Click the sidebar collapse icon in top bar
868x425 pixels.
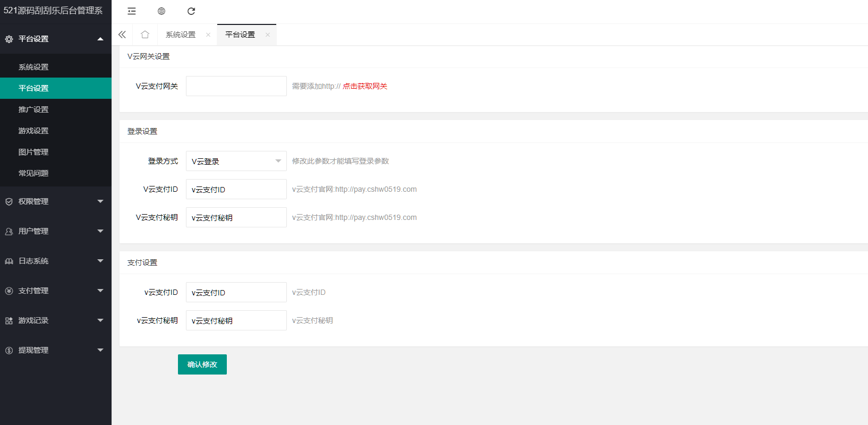point(132,11)
